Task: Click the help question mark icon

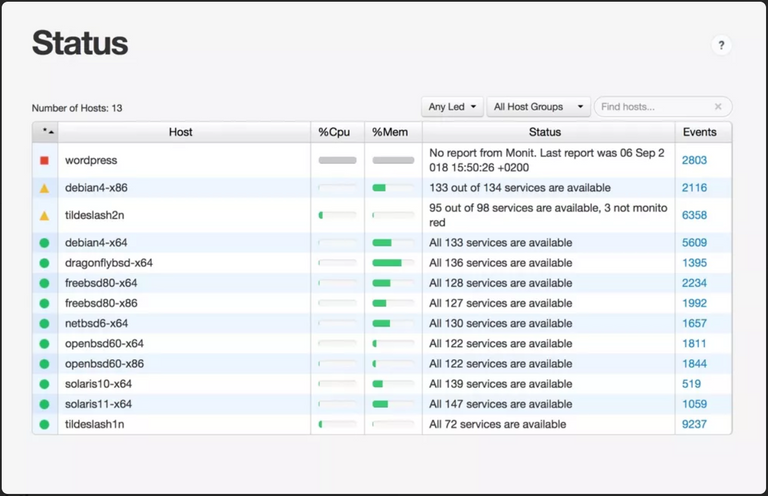Action: click(721, 45)
